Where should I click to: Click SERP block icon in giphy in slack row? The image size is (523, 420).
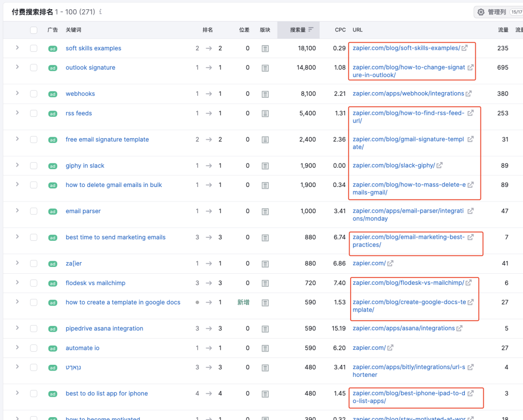tap(265, 166)
